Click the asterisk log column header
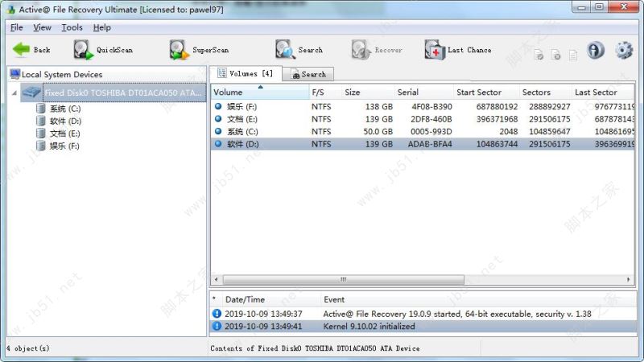The width and height of the screenshot is (644, 362). (x=214, y=299)
